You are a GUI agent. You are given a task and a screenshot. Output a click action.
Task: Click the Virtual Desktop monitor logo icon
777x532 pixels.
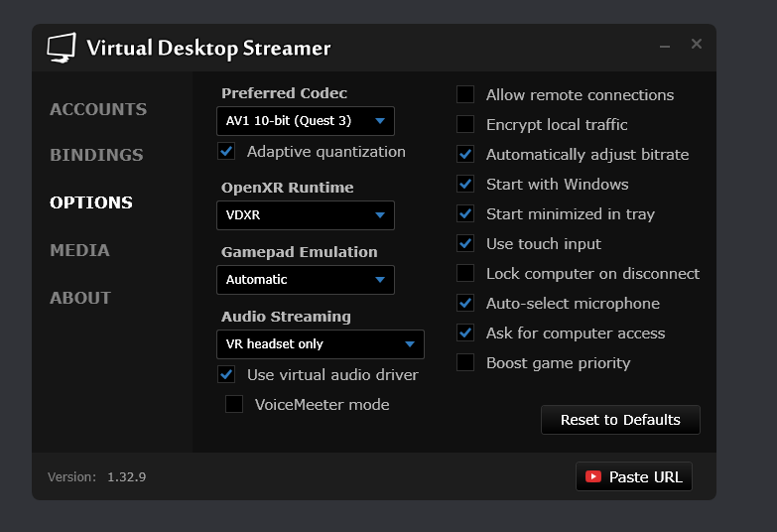[62, 48]
